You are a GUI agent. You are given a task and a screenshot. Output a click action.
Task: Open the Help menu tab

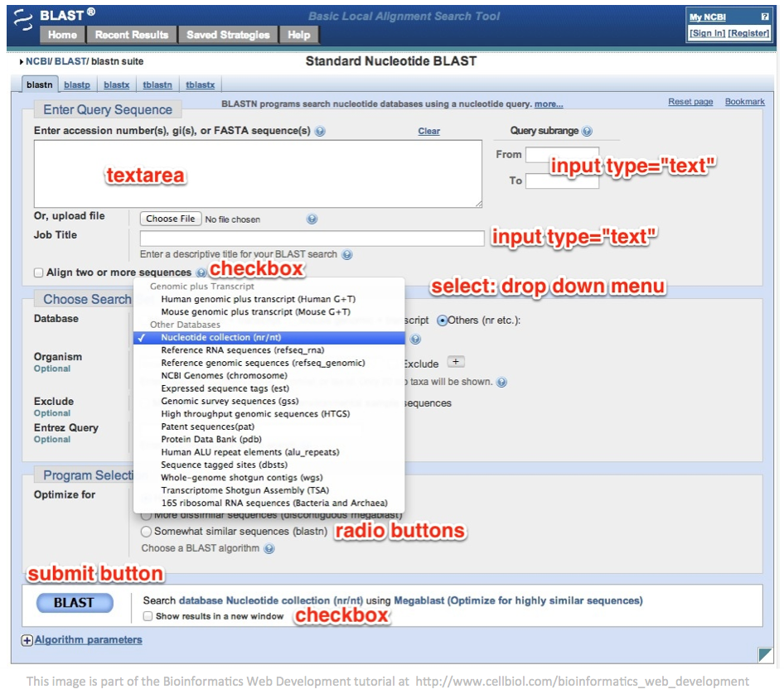(299, 35)
